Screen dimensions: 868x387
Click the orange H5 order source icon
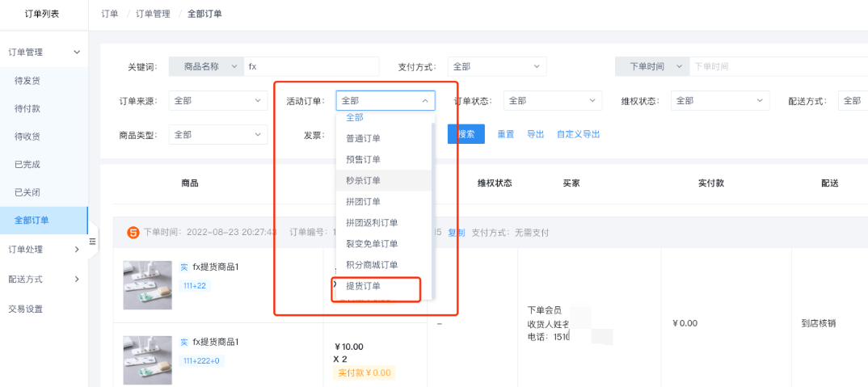coord(133,233)
